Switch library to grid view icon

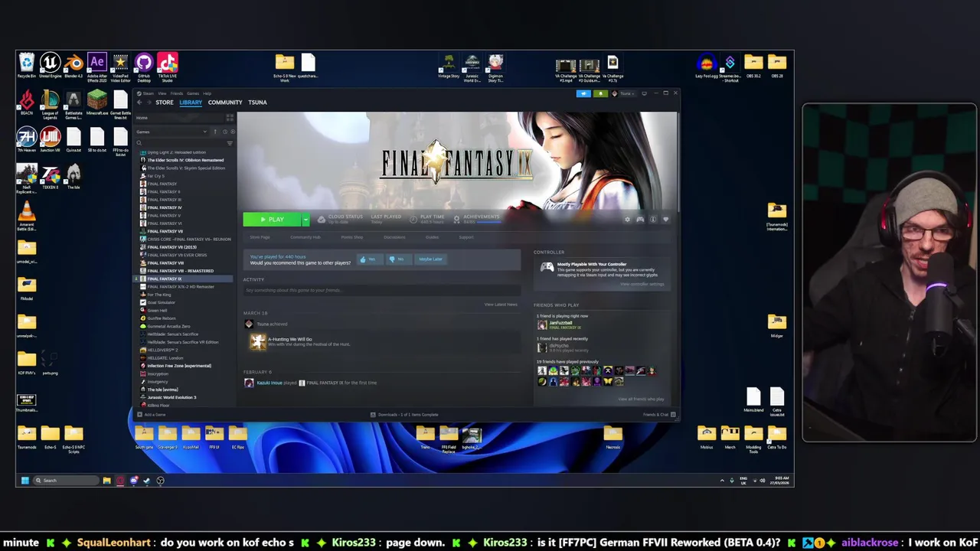point(230,118)
